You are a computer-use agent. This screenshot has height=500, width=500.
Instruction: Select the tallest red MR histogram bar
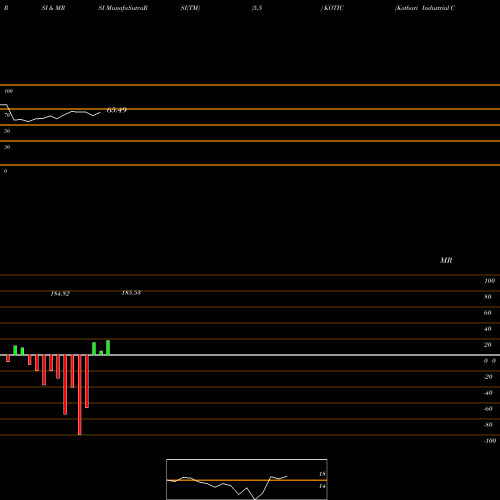79,395
